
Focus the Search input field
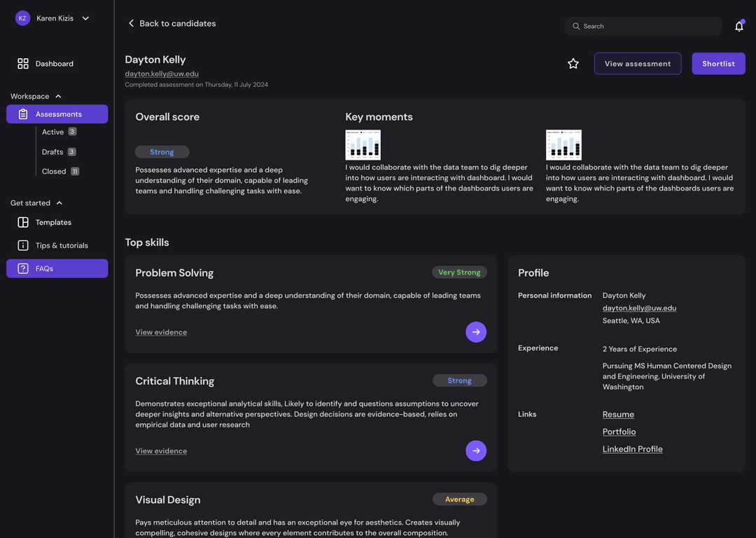tap(643, 26)
